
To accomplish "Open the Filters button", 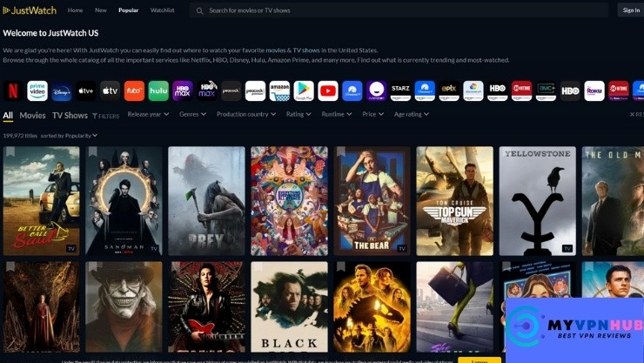I will click(x=105, y=115).
